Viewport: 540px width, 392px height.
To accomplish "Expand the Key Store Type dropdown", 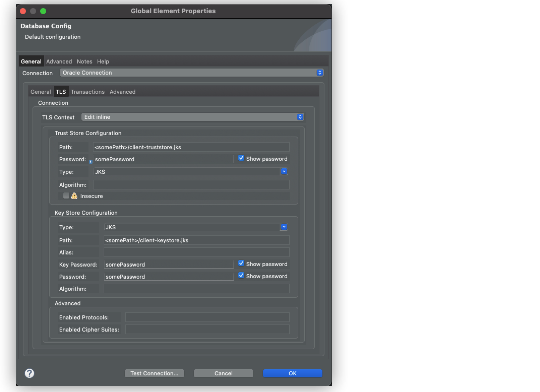I will click(284, 226).
